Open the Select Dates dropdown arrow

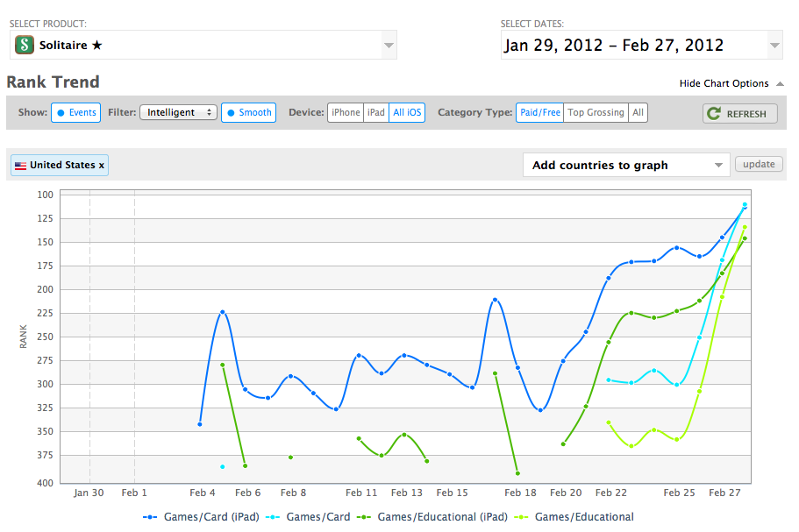(x=774, y=46)
